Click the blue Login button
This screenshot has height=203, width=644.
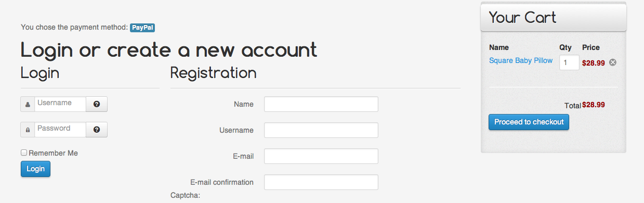[35, 169]
